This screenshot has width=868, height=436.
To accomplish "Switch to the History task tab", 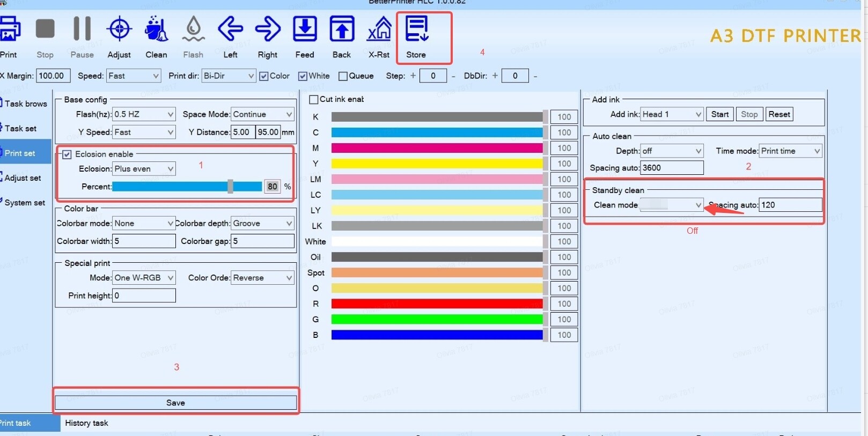I will (86, 423).
